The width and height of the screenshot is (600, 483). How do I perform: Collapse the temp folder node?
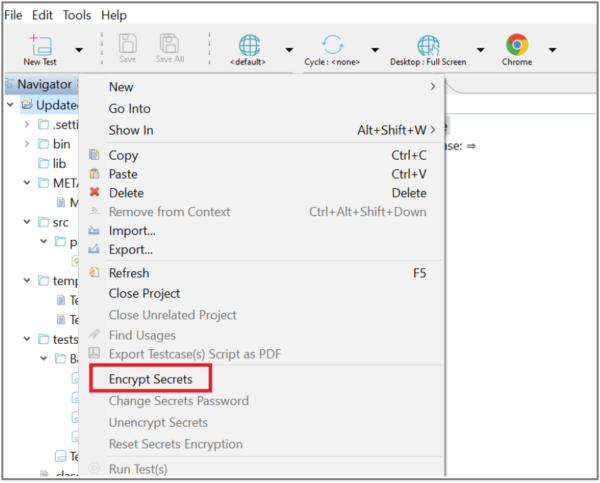pos(26,281)
